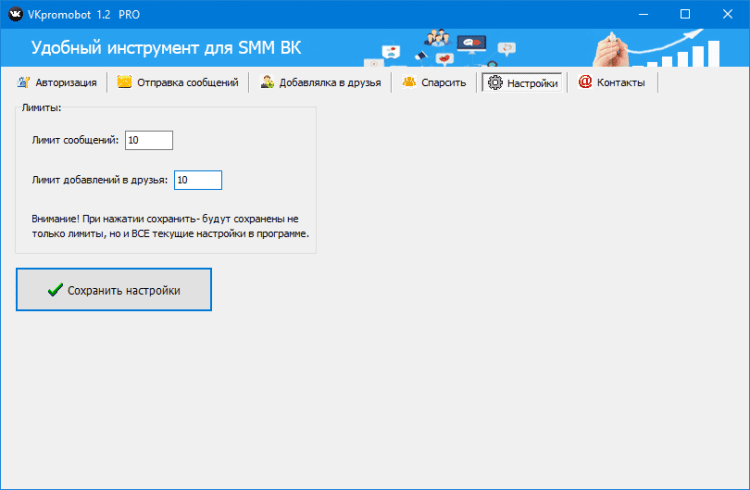Switch to the Отправка сообщений tab
Image resolution: width=750 pixels, height=490 pixels.
[178, 82]
